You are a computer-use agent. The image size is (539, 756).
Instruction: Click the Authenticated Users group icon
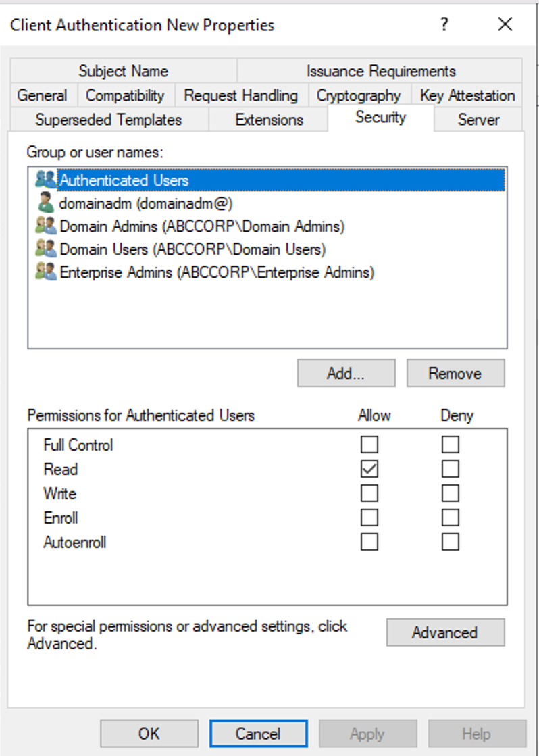pyautogui.click(x=46, y=180)
